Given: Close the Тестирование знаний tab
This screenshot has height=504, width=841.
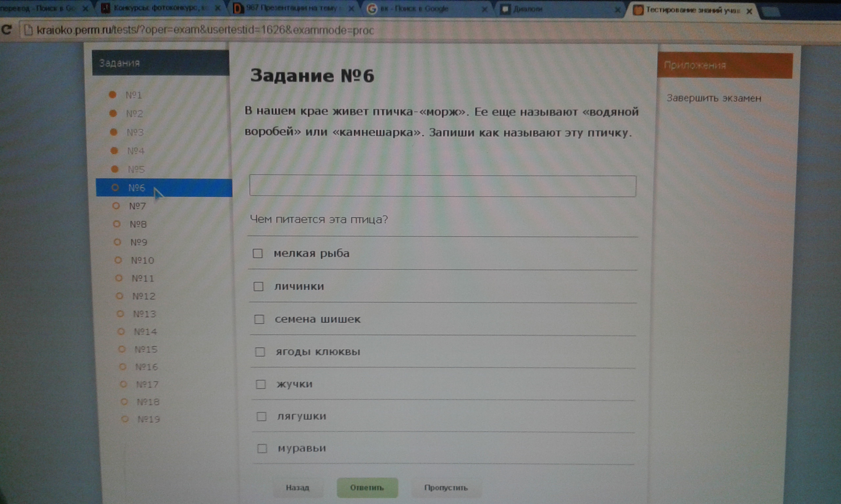Looking at the screenshot, I should [x=749, y=11].
